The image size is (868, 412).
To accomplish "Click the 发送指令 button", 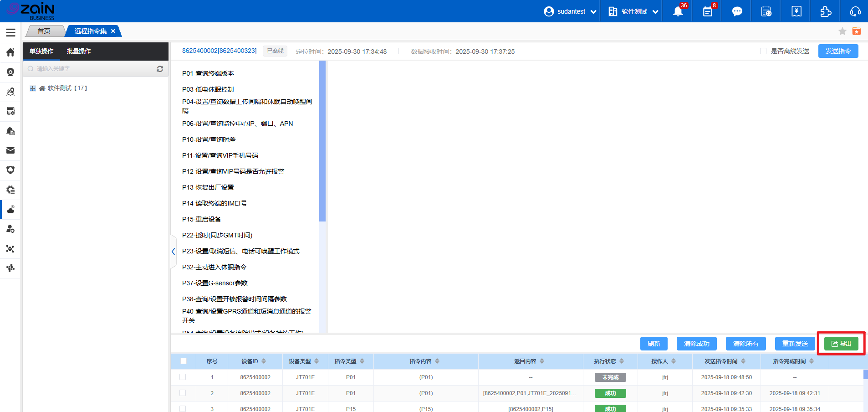I will (838, 51).
